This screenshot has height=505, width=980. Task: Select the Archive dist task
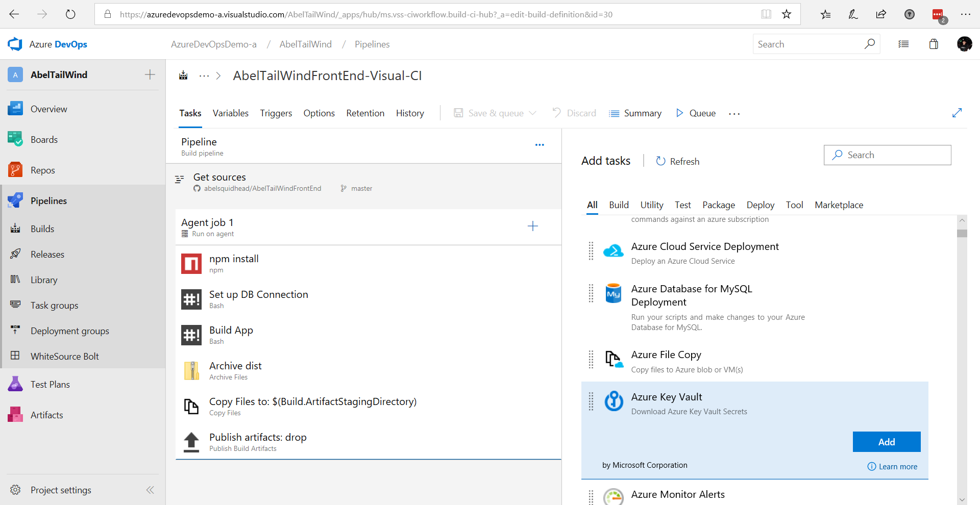click(x=369, y=371)
